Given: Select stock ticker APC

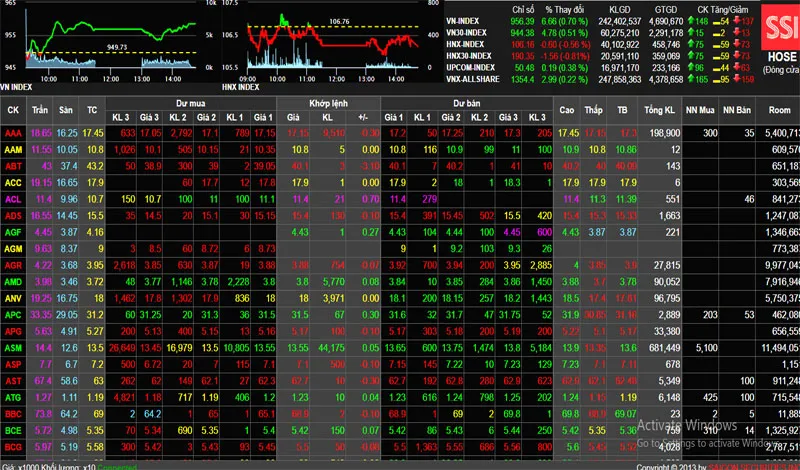Looking at the screenshot, I should 13,315.
